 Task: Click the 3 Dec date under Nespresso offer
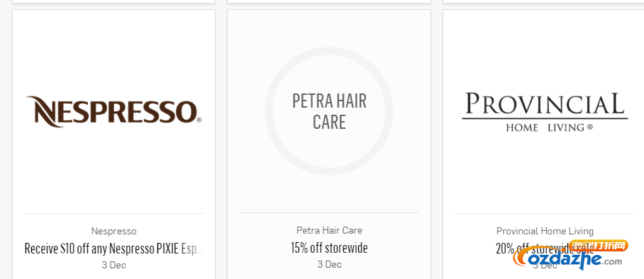coord(113,265)
